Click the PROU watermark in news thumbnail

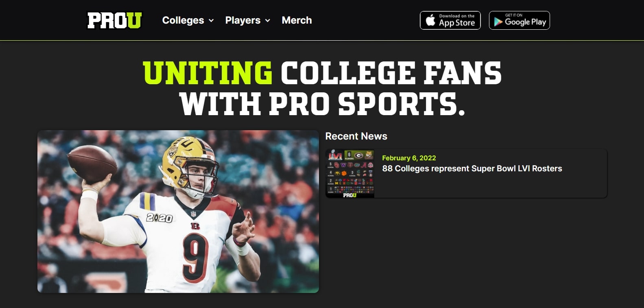349,195
